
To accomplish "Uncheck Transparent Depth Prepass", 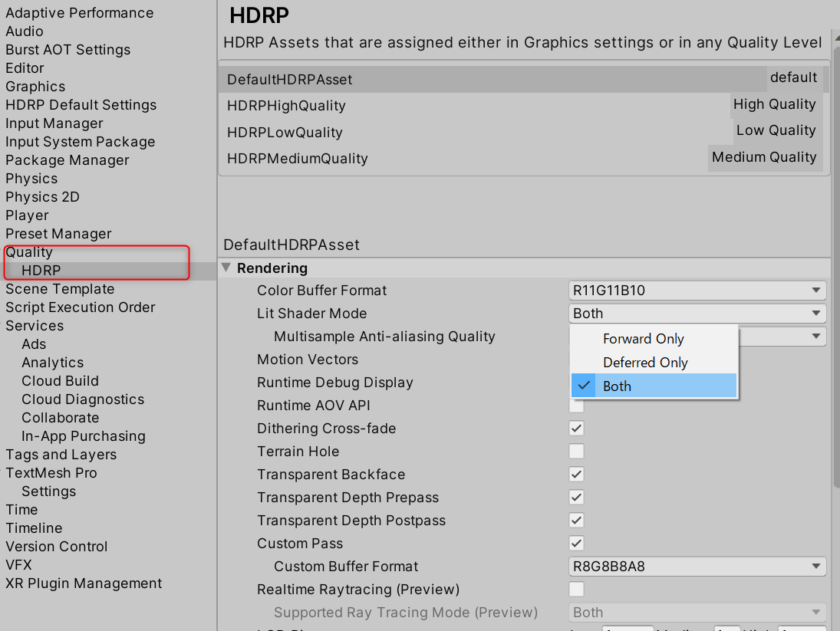I will click(x=576, y=497).
